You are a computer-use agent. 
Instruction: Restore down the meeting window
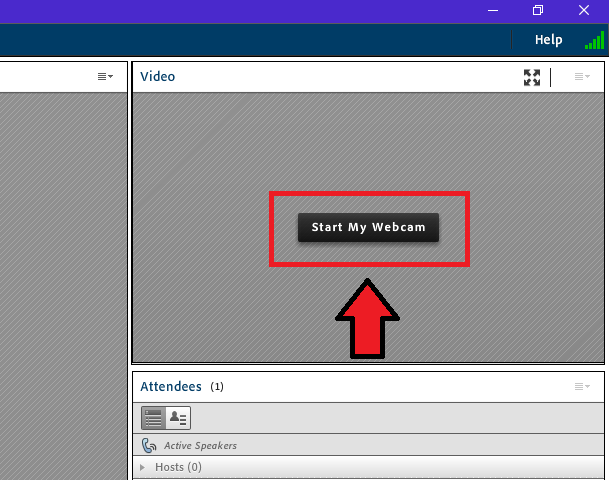click(538, 10)
